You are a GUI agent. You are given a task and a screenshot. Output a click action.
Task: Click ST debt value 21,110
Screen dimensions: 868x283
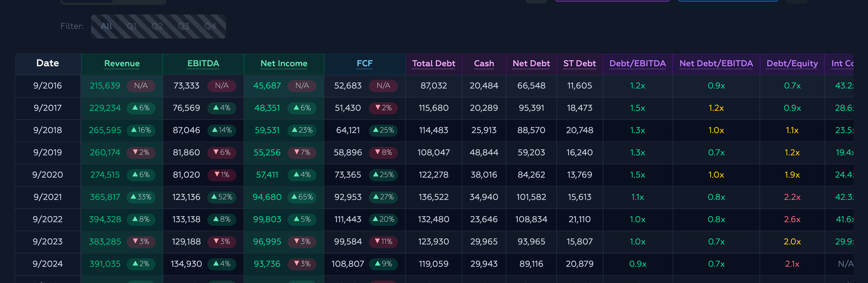point(580,219)
